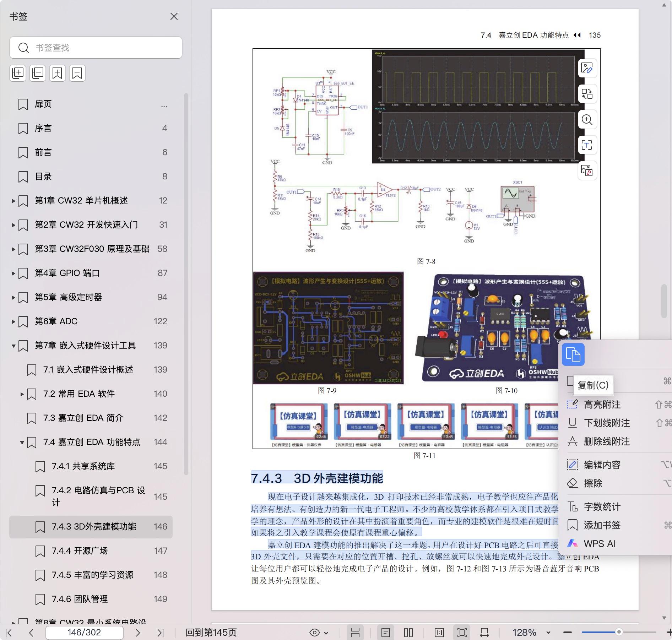Jump to last page using the arrow icon
The image size is (672, 640).
click(161, 633)
